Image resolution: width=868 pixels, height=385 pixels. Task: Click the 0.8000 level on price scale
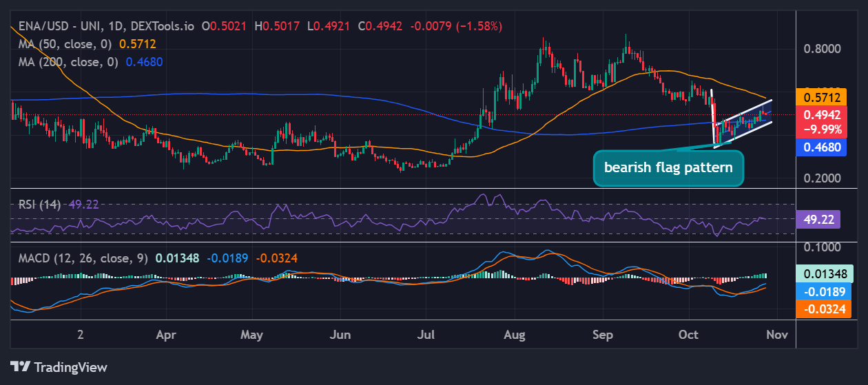[821, 49]
